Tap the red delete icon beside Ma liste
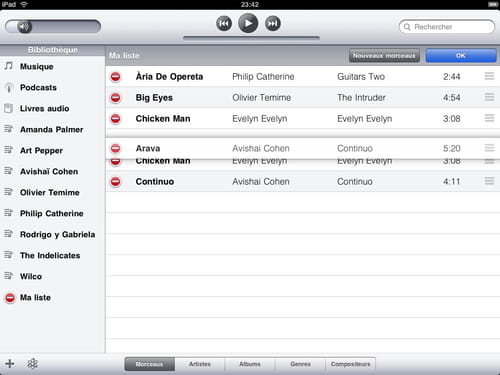The image size is (500, 375). [x=10, y=298]
